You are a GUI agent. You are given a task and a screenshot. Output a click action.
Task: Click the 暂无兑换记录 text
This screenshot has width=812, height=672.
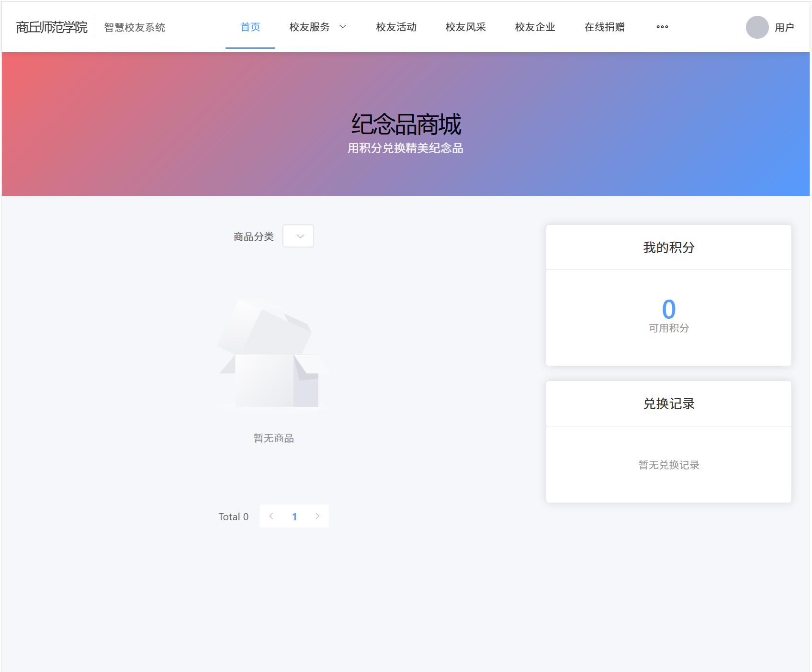(668, 465)
